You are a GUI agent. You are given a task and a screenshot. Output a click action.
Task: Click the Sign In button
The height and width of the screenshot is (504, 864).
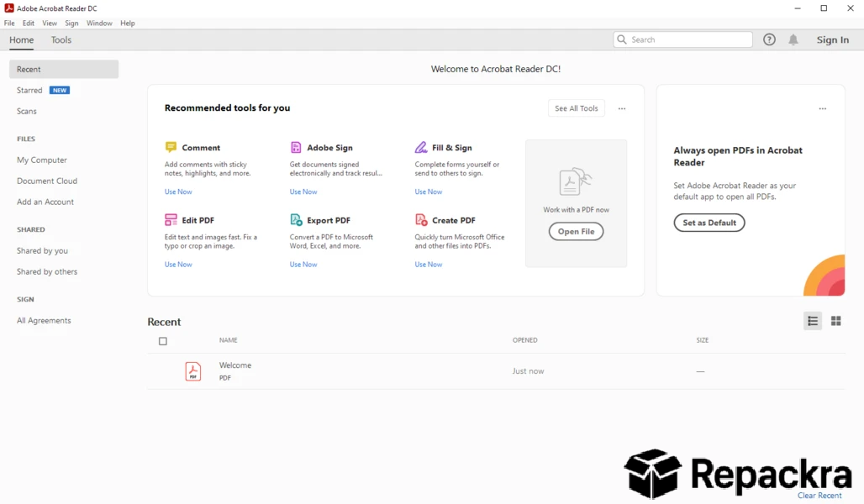833,39
